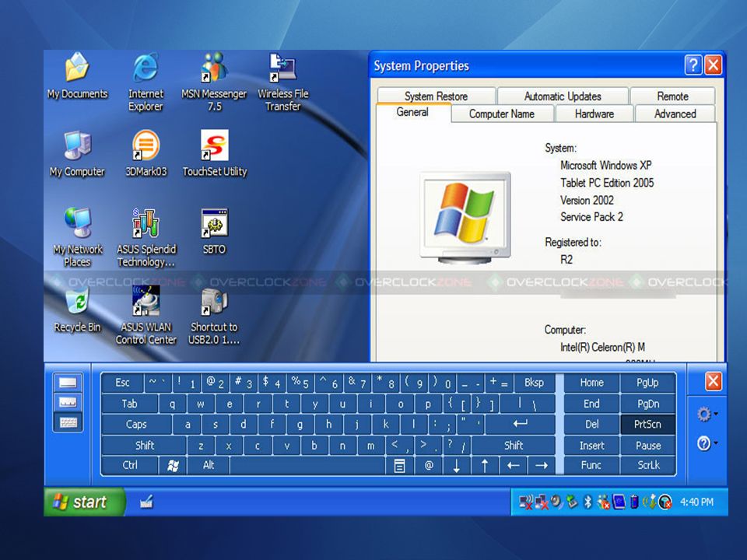
Task: Switch to the Hardware tab
Action: pyautogui.click(x=594, y=114)
